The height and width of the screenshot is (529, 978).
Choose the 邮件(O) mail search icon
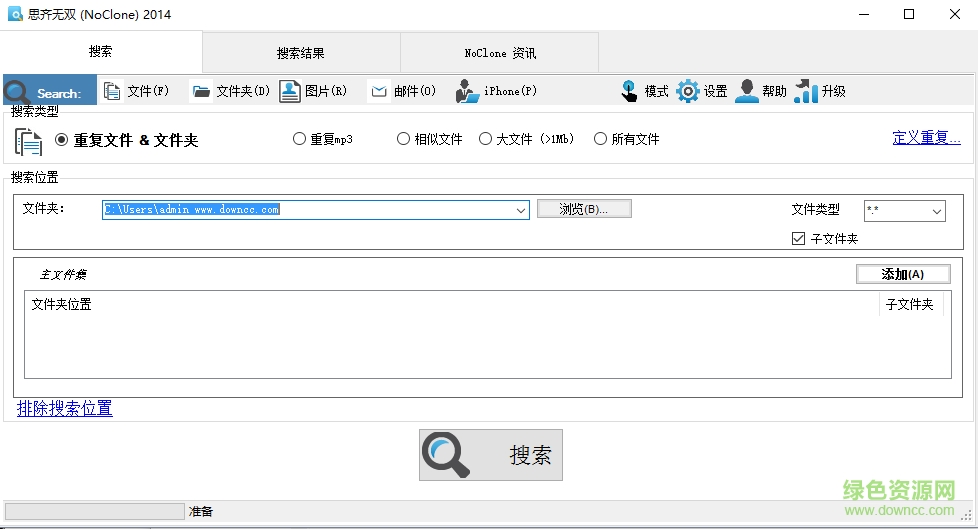(x=379, y=91)
